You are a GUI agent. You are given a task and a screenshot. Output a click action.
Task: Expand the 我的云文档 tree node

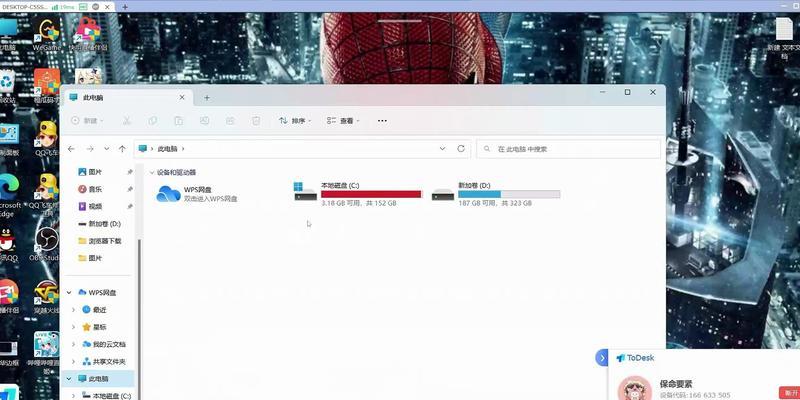point(73,344)
